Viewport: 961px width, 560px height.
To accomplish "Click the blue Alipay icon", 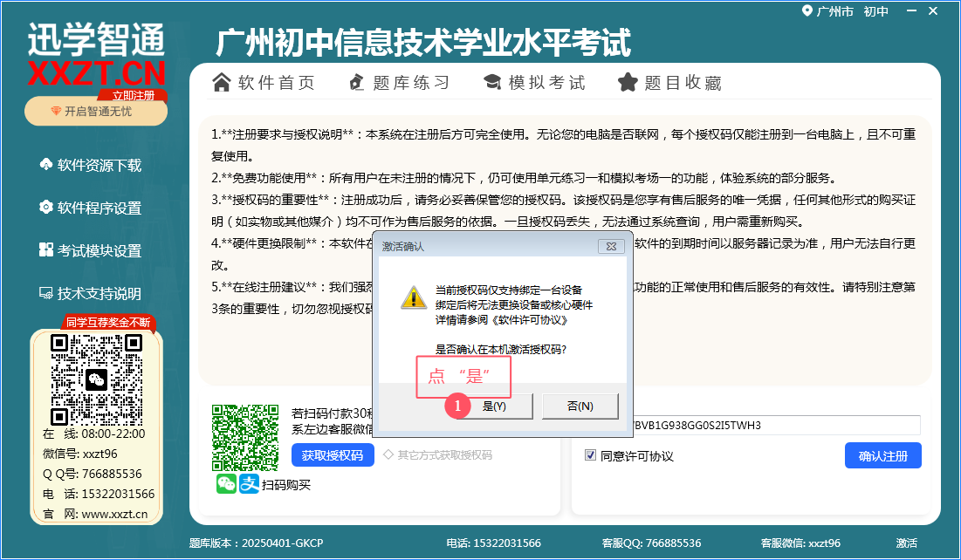I will click(249, 484).
